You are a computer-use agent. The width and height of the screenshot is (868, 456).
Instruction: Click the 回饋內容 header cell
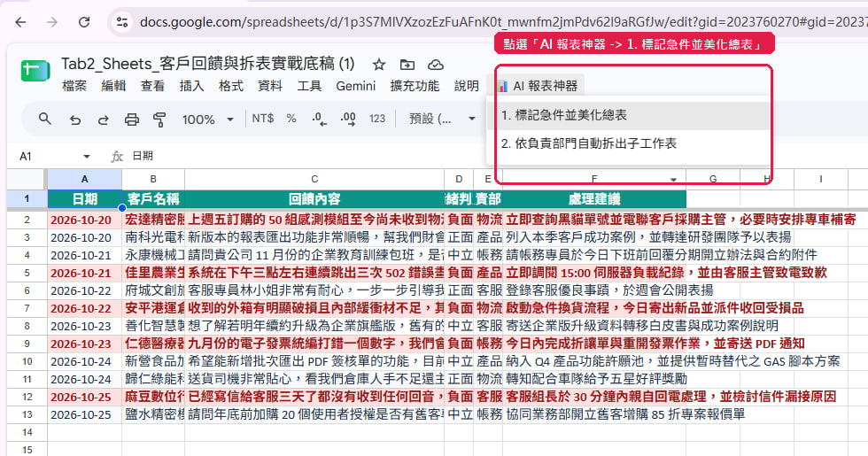point(314,199)
